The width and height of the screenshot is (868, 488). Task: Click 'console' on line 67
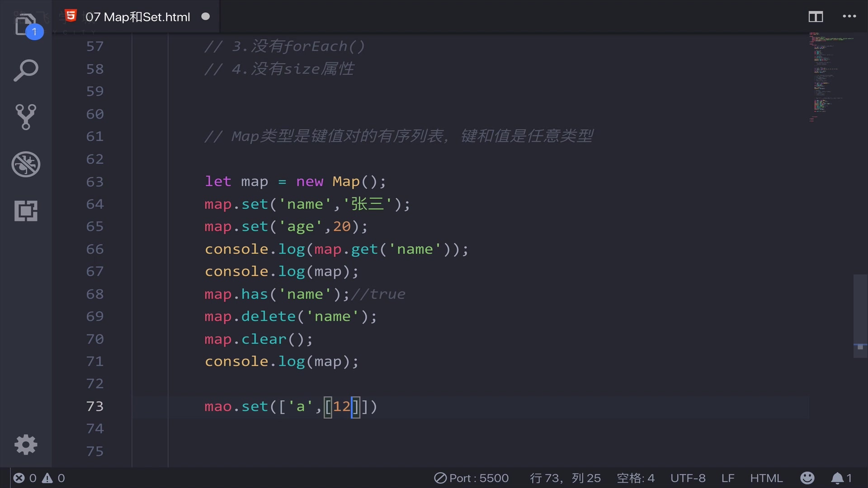pyautogui.click(x=236, y=271)
